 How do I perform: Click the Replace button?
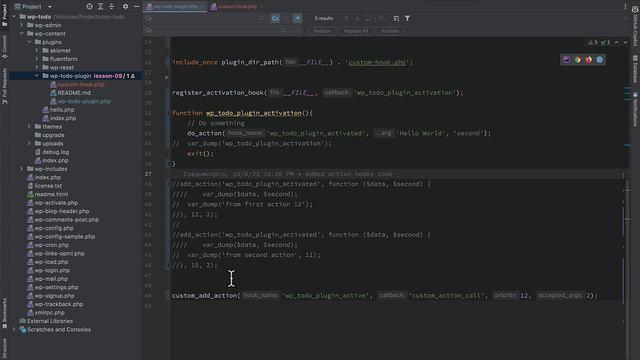coord(322,31)
